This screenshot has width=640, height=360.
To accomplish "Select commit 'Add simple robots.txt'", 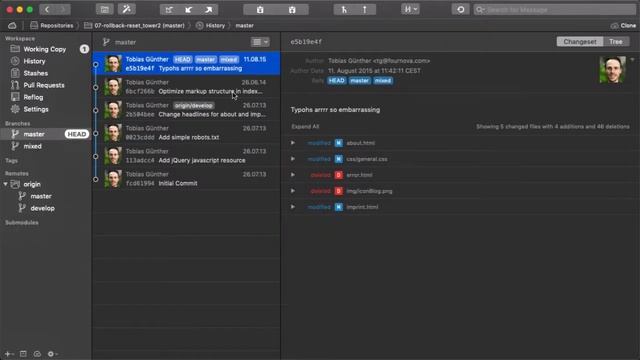I will (187, 133).
